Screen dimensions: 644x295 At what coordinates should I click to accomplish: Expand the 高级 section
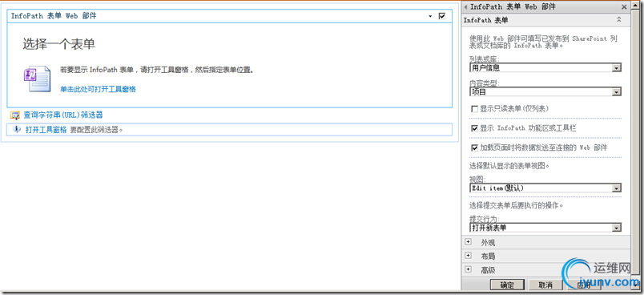[x=468, y=269]
